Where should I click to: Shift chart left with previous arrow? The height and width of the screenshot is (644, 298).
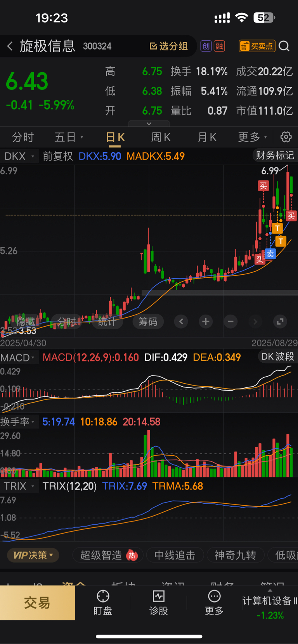(181, 321)
